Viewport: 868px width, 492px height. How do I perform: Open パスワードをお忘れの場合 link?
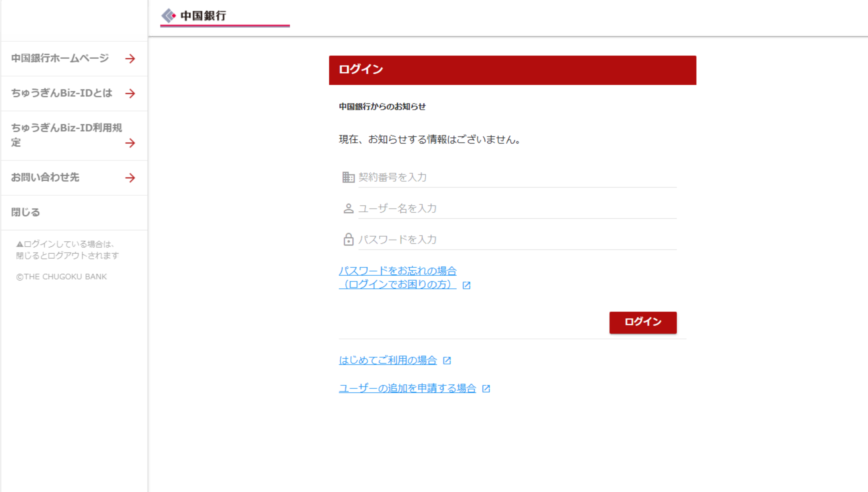(398, 278)
